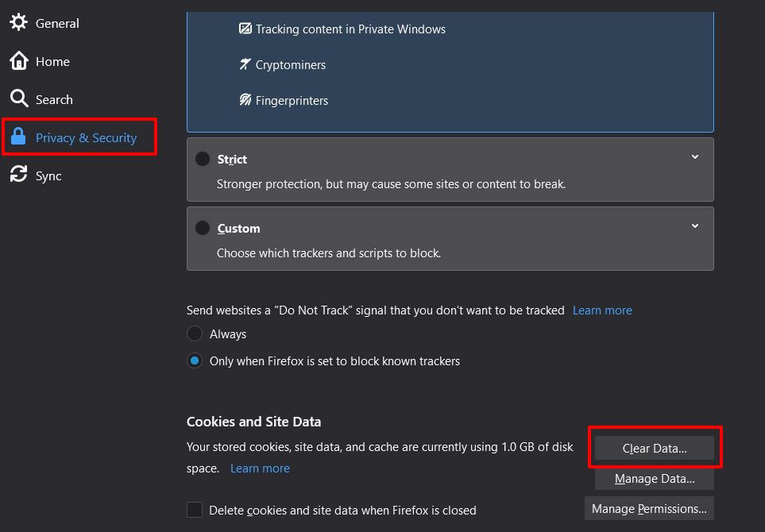
Task: Open the Privacy & Security label
Action: click(87, 137)
